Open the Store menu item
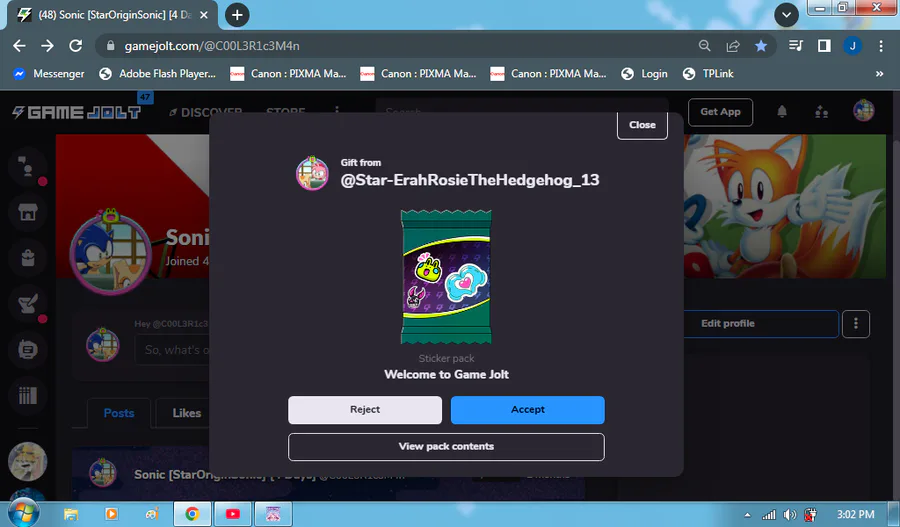This screenshot has width=900, height=527. [x=285, y=111]
